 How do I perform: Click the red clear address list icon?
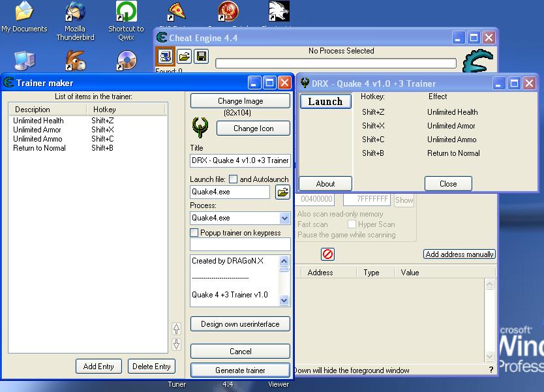click(x=327, y=254)
